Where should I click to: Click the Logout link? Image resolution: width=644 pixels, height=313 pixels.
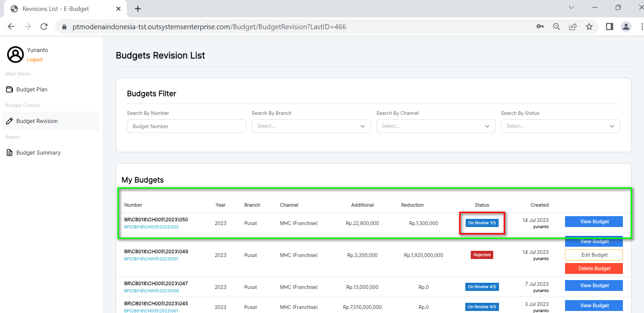(x=35, y=59)
